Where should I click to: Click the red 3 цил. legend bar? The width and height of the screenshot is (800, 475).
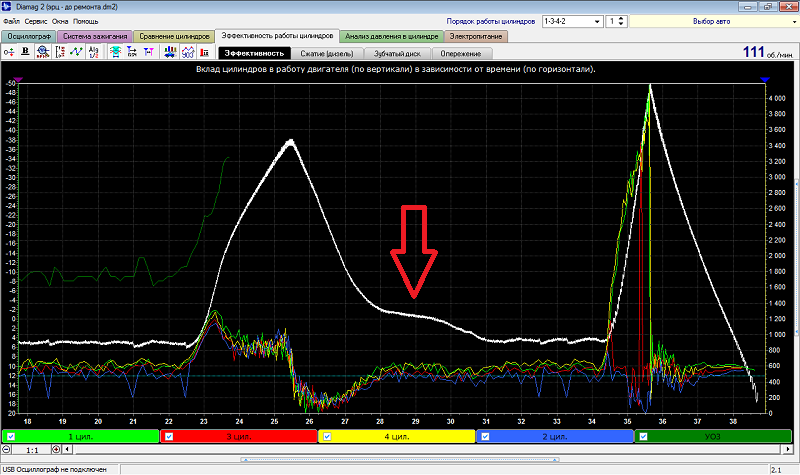(239, 437)
